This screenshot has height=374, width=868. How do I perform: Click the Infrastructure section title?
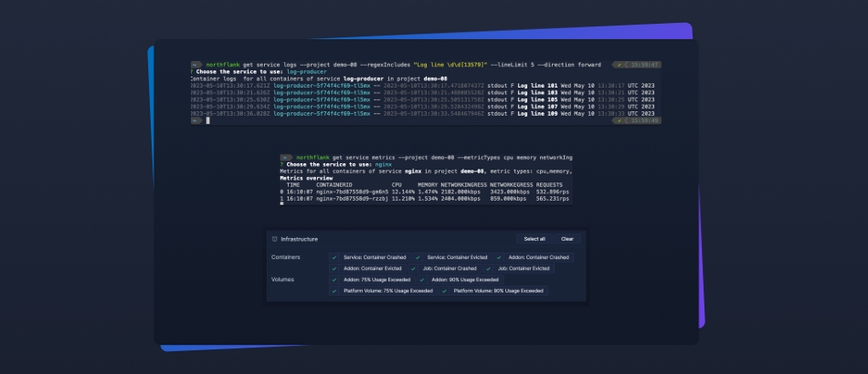299,239
